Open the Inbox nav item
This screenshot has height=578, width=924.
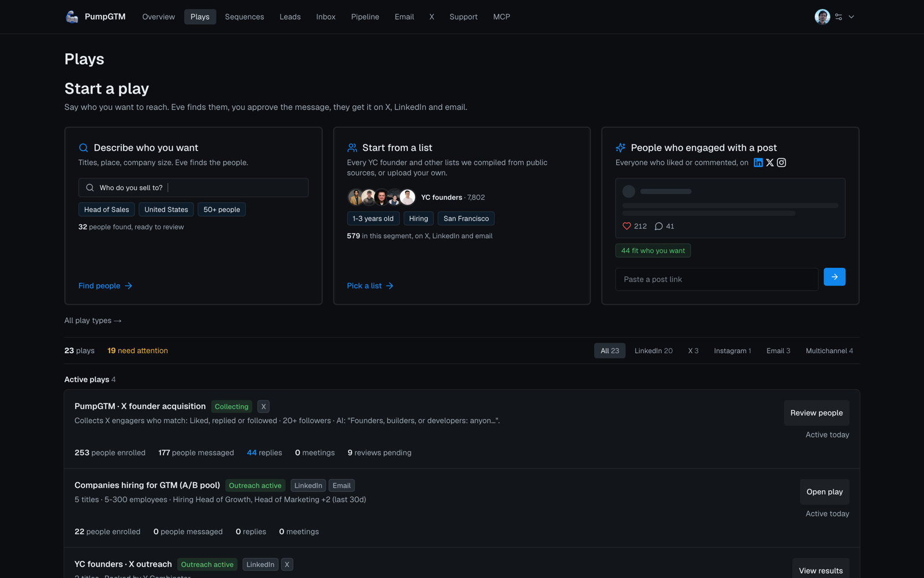click(326, 17)
